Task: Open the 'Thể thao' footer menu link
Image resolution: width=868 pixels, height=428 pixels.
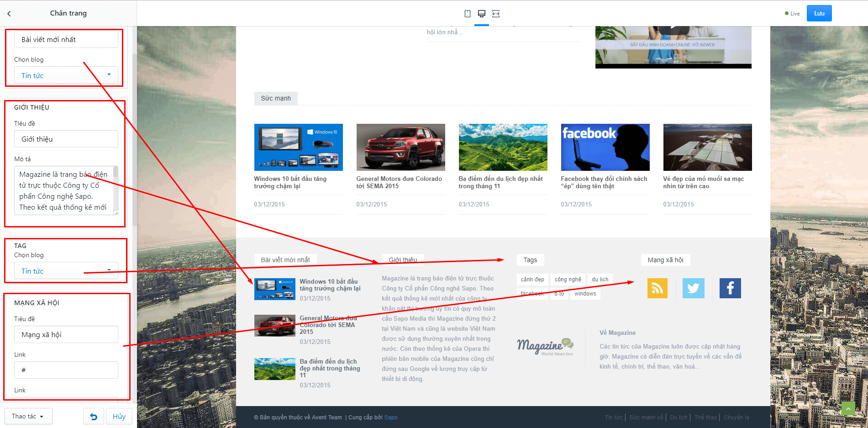Action: [706, 417]
